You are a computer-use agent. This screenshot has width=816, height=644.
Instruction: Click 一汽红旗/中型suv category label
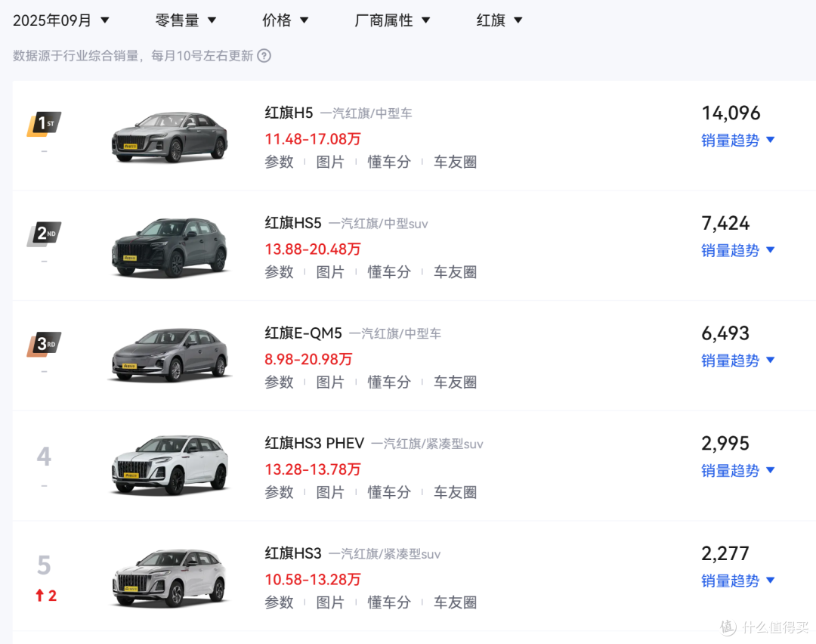tap(379, 224)
